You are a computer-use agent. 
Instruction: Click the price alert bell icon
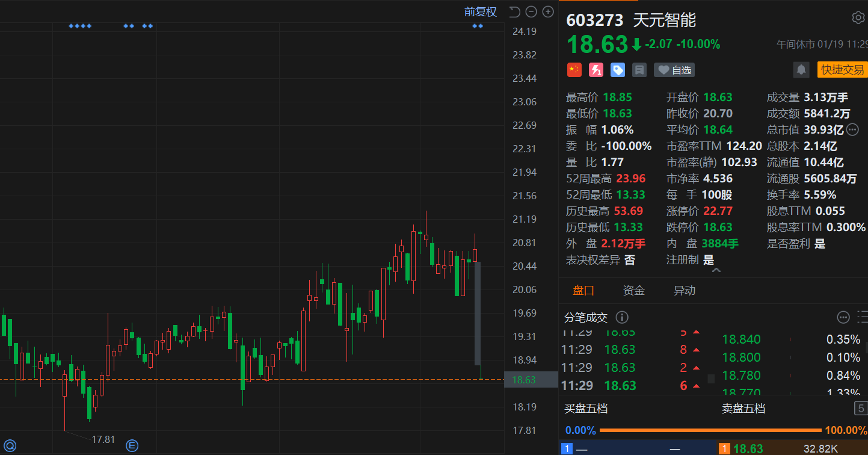click(x=801, y=70)
